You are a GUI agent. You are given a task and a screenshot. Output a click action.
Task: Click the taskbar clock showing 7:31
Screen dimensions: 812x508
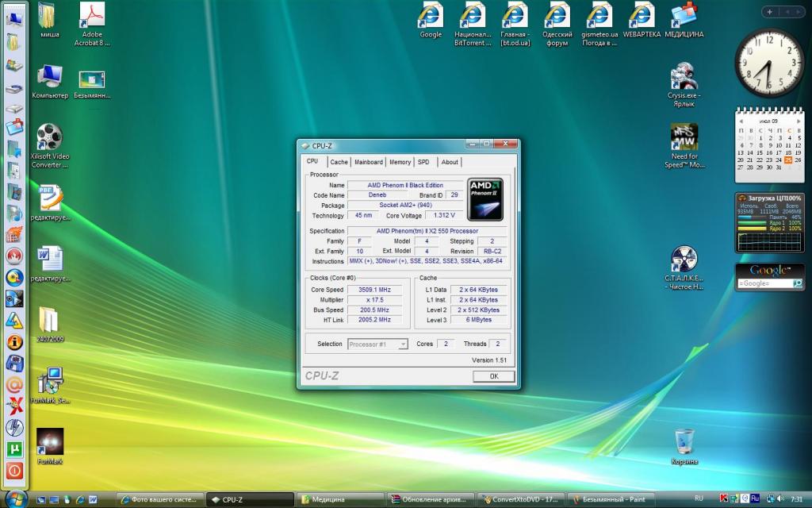[x=796, y=499]
